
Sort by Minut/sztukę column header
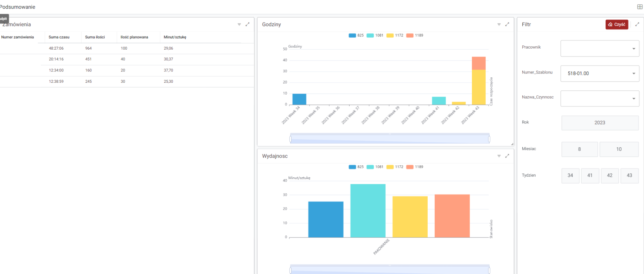pos(175,37)
